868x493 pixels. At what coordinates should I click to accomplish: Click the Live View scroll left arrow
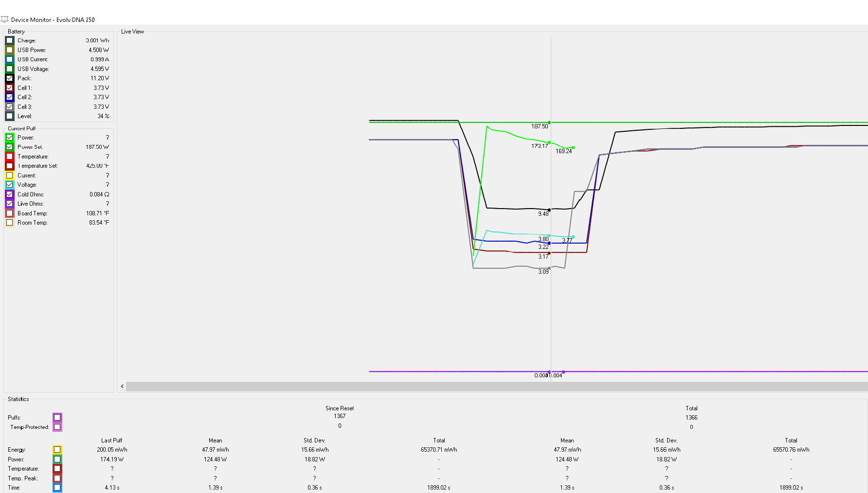[x=122, y=387]
